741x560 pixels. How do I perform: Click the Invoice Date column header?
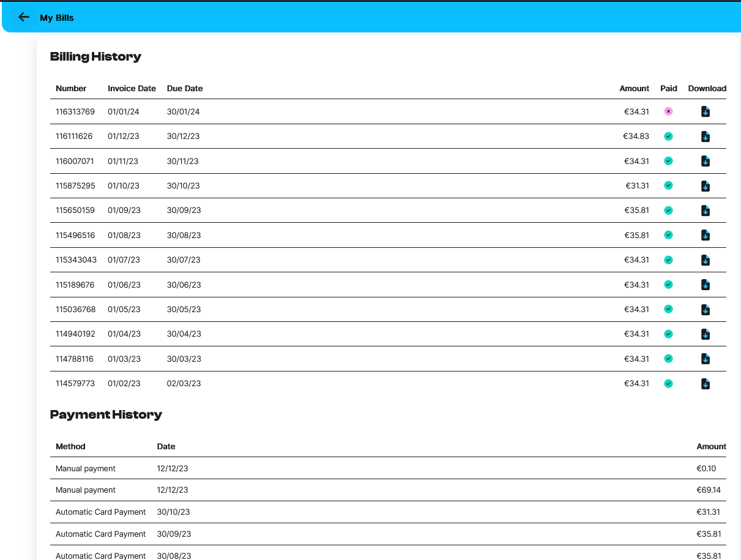coord(132,88)
